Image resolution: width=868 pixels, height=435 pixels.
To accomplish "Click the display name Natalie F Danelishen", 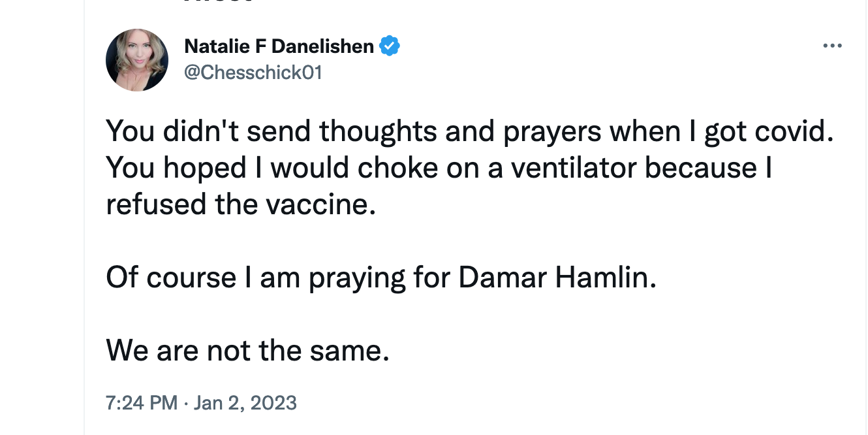I will 279,46.
